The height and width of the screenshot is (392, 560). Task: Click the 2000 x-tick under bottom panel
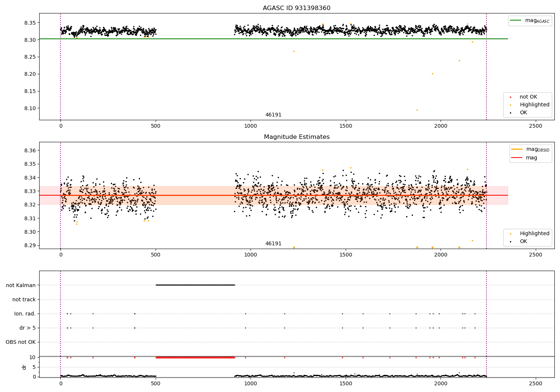[441, 384]
